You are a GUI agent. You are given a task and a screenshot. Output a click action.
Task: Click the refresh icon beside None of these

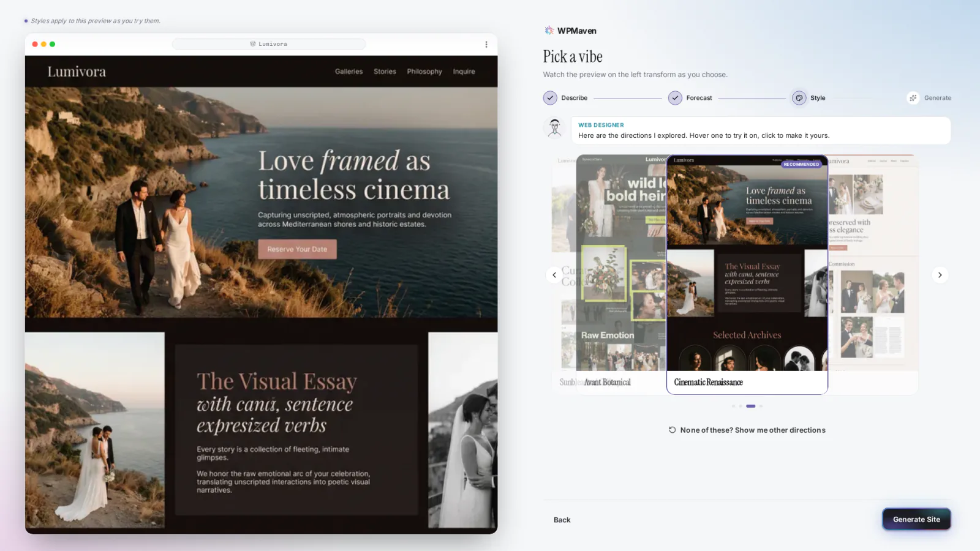tap(672, 430)
